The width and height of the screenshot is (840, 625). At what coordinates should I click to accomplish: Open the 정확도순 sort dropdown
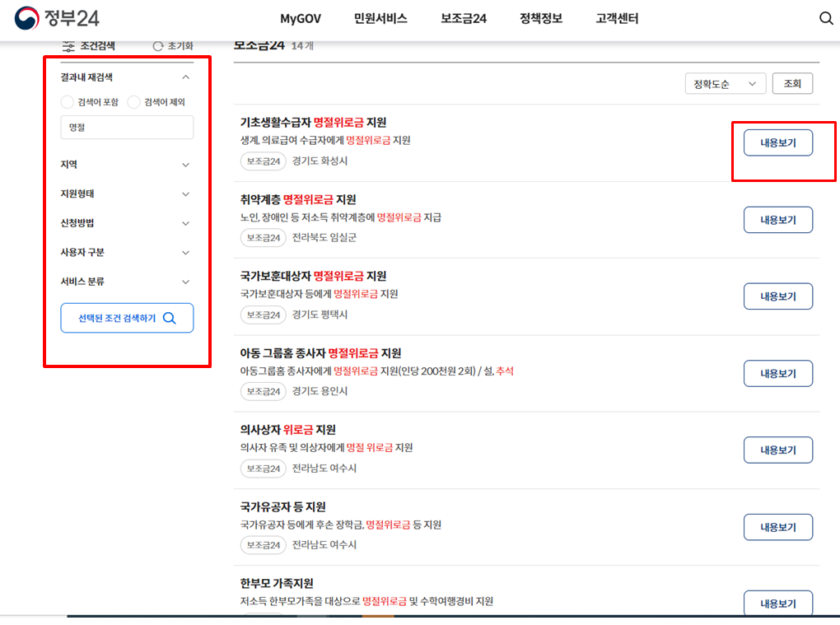click(x=725, y=83)
